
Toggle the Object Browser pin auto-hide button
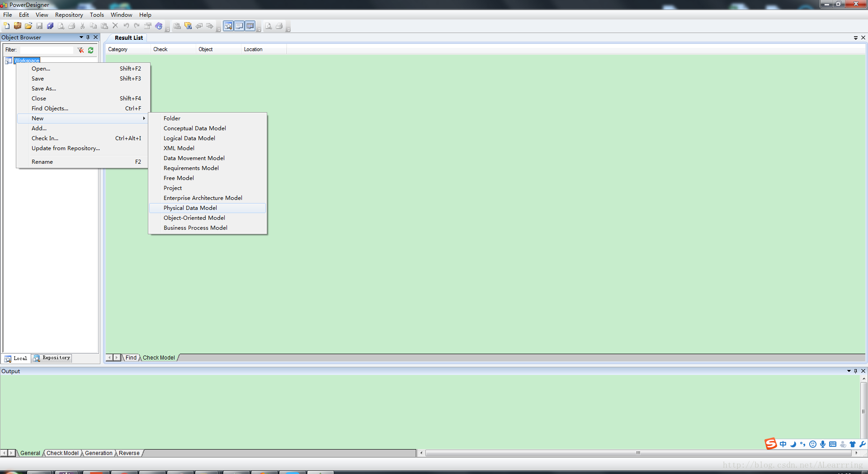pyautogui.click(x=88, y=37)
